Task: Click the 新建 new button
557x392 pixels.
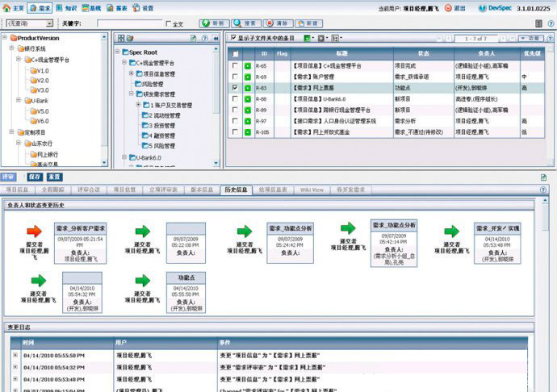Action: coord(308,24)
